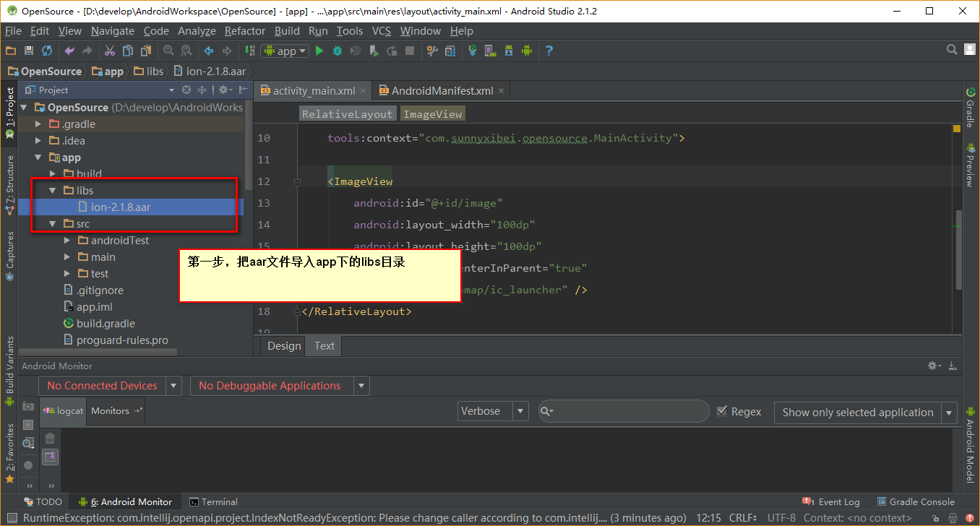Click the UTF-8 encoding status item

click(781, 517)
